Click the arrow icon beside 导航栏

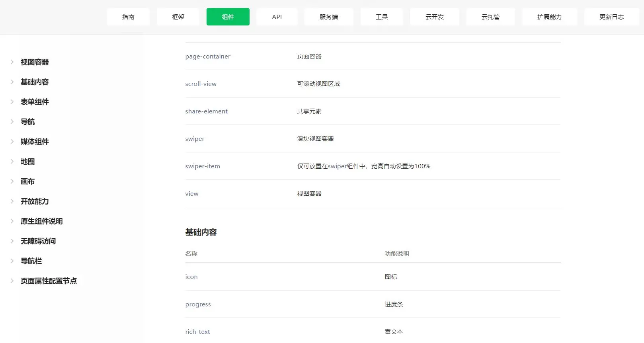click(12, 261)
